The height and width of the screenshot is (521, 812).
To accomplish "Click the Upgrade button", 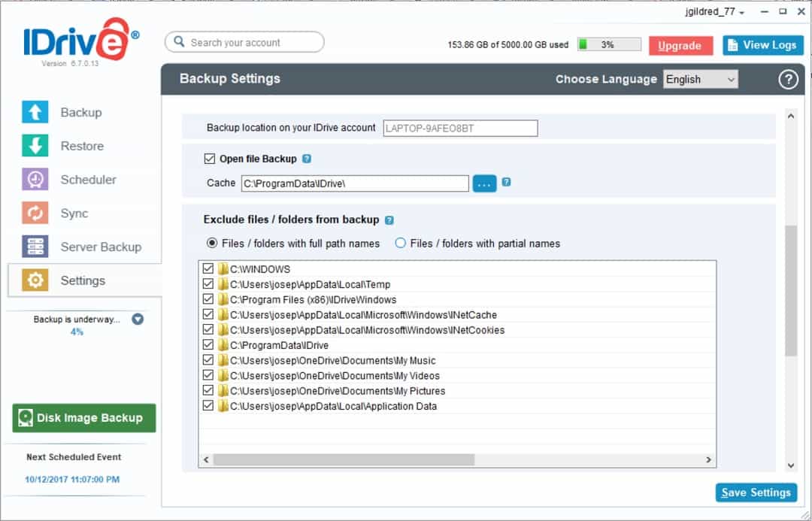I will click(x=680, y=44).
